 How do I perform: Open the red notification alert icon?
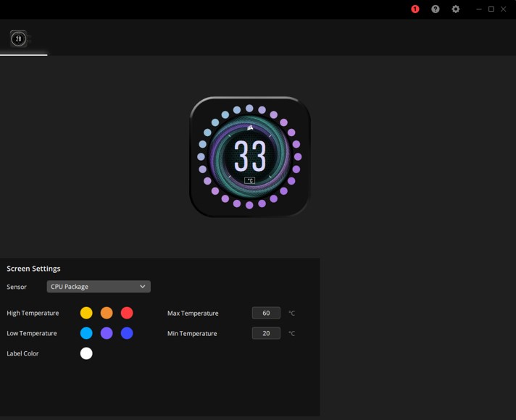(415, 9)
